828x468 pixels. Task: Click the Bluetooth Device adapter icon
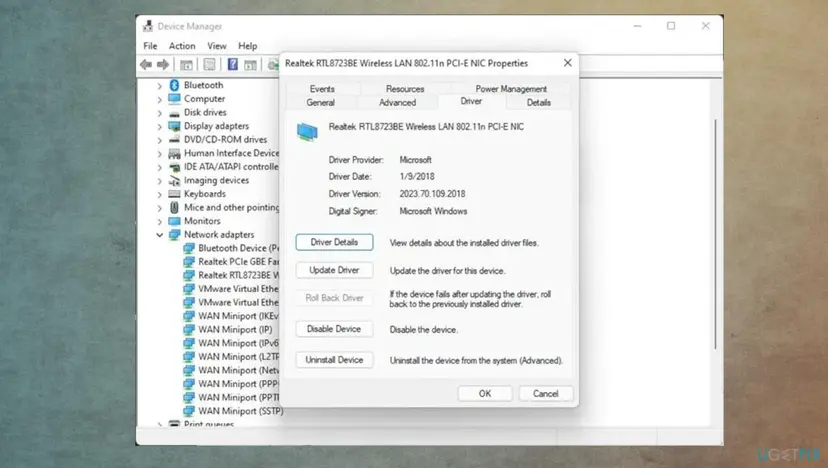point(189,248)
